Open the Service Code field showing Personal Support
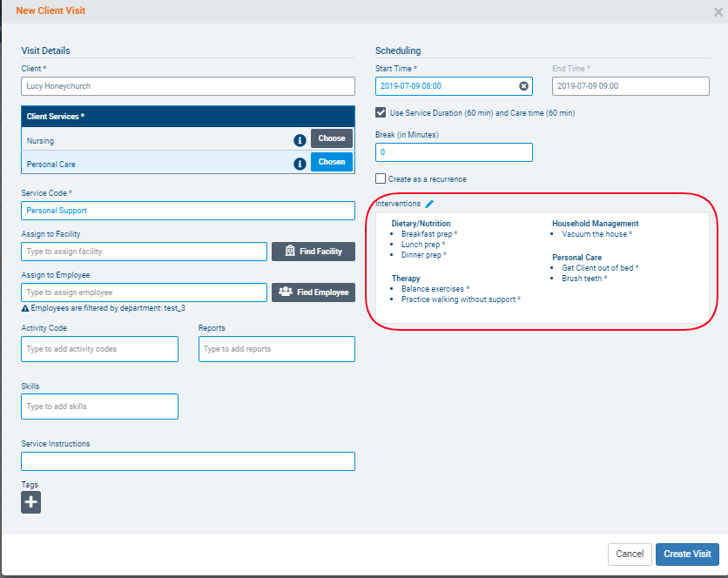 pos(188,211)
